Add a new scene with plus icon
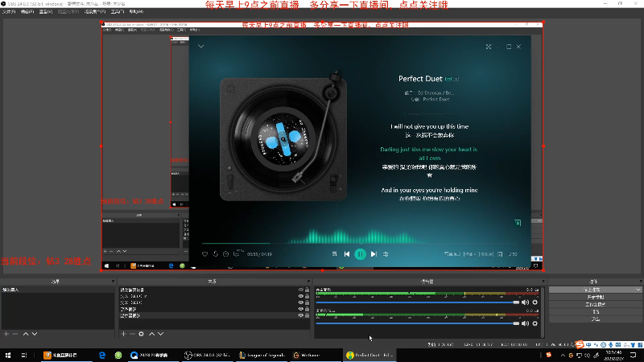This screenshot has height=362, width=644. 6,333
